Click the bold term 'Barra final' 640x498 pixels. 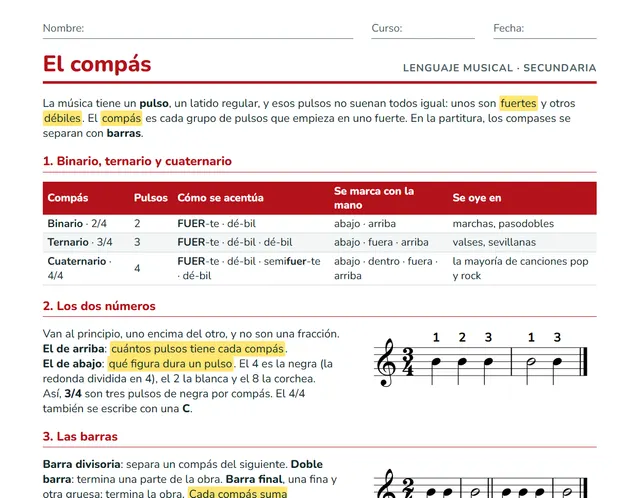[x=254, y=479]
